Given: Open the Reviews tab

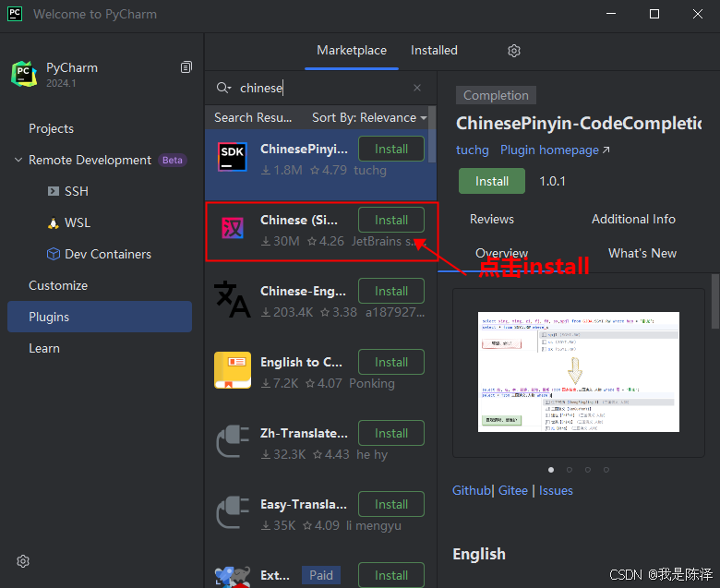Looking at the screenshot, I should (x=492, y=219).
